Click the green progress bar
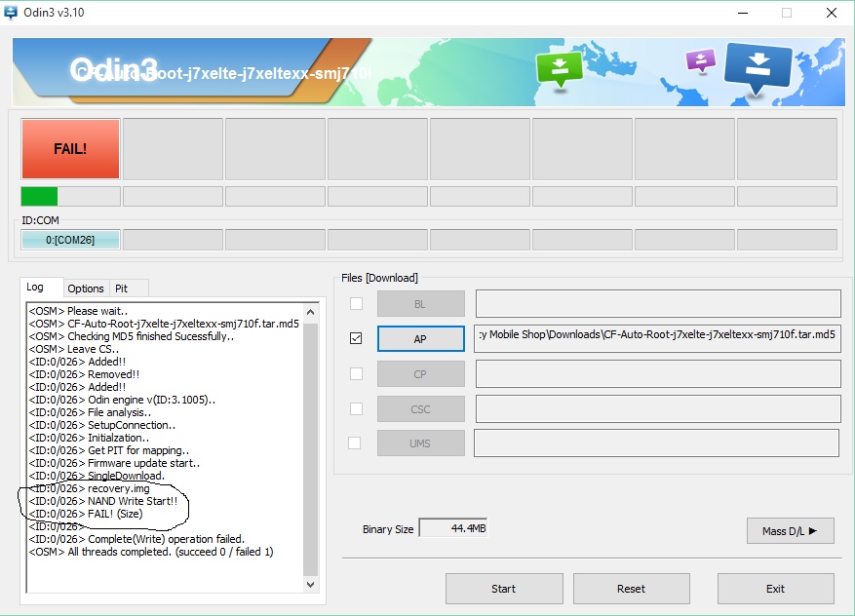This screenshot has height=616, width=855. (39, 196)
